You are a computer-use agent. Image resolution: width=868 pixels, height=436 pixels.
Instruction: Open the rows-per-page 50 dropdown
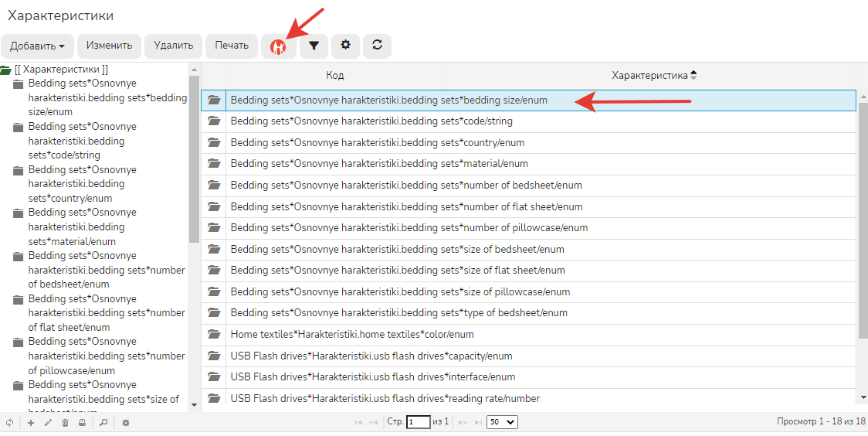(x=502, y=422)
